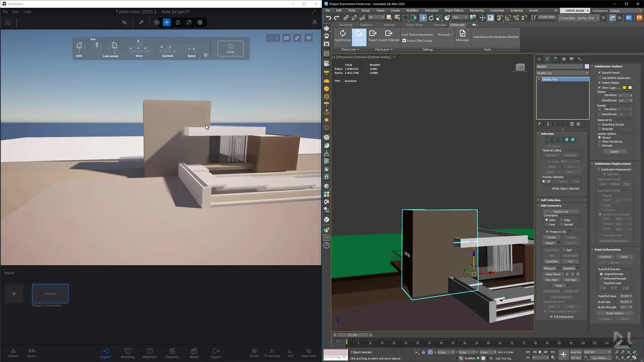Expand the Direct Link dropdown
The height and width of the screenshot is (362, 644).
[350, 50]
